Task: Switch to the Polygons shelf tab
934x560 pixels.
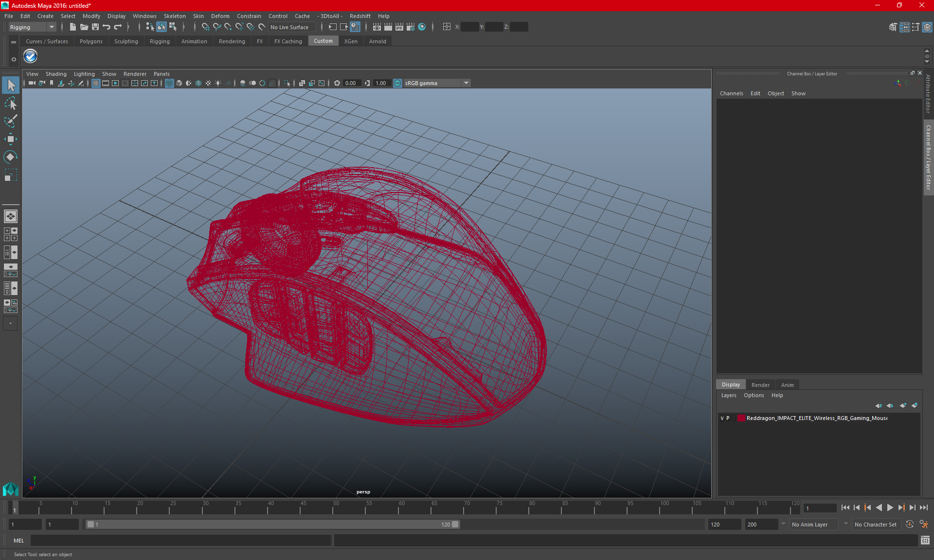Action: point(91,41)
